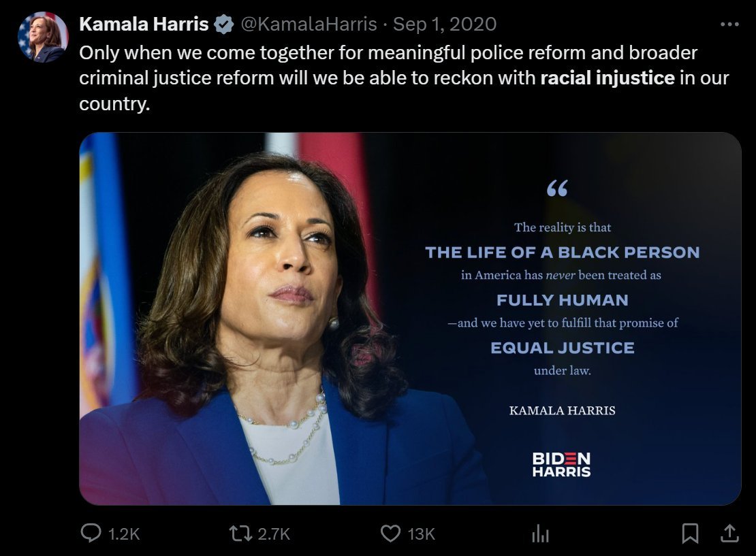756x556 pixels.
Task: Open Kamala Harris's profile avatar picture
Action: 43,37
